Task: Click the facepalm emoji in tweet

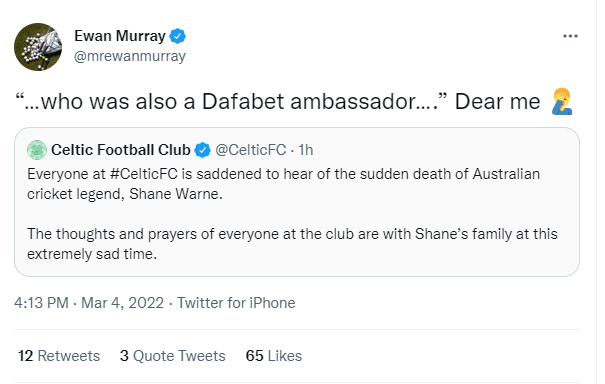Action: 562,101
